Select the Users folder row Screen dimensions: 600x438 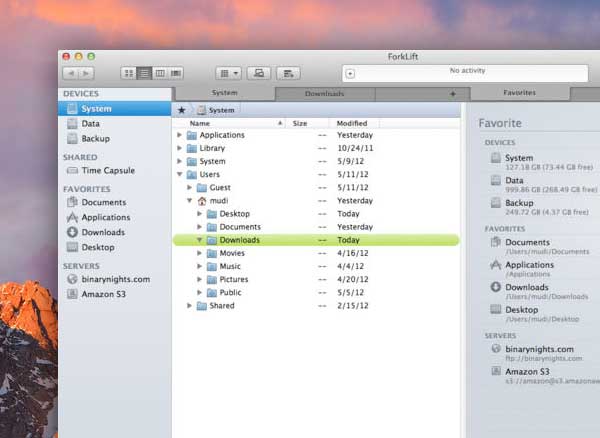click(x=316, y=174)
